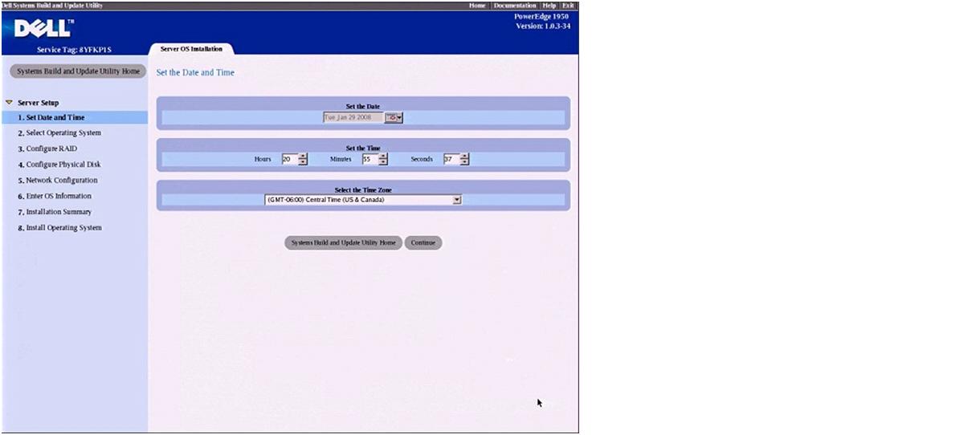Select step 1 Set Date and Time

pyautogui.click(x=74, y=117)
